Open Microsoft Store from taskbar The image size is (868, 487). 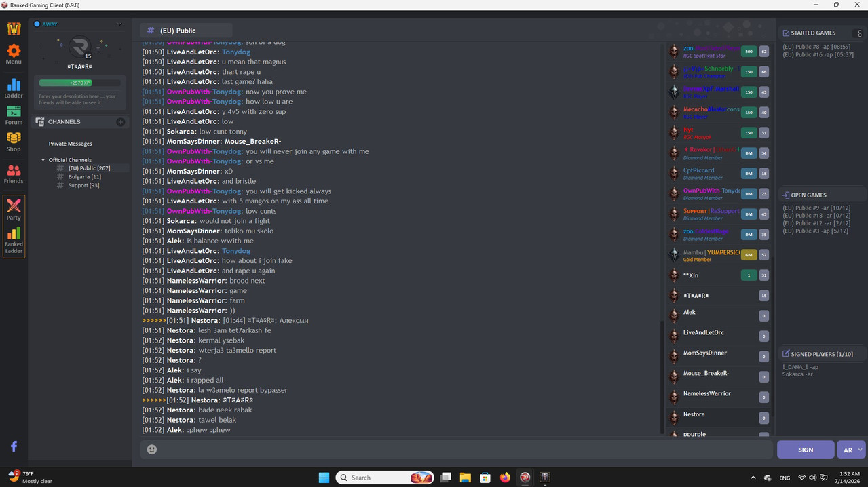pyautogui.click(x=485, y=478)
